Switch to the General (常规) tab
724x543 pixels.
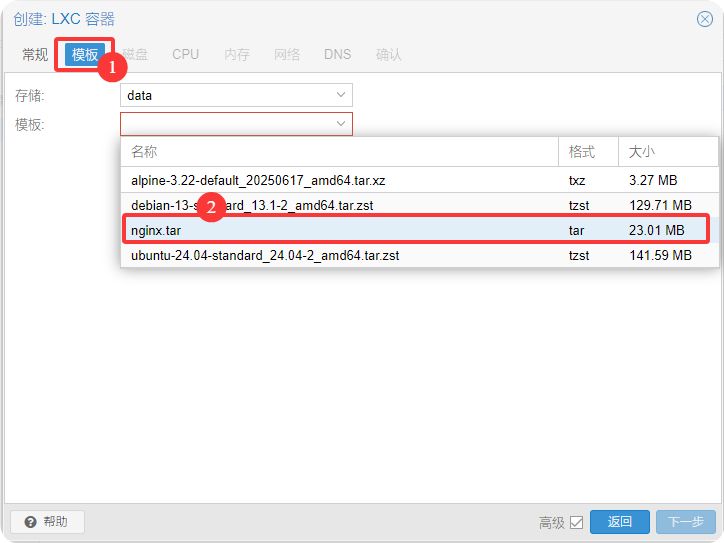tap(35, 54)
